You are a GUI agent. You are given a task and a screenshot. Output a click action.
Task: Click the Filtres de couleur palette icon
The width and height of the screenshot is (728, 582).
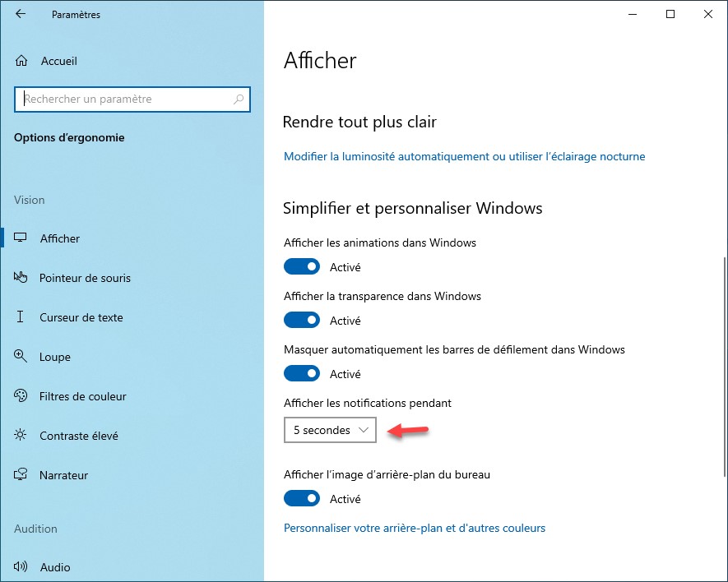[x=21, y=396]
